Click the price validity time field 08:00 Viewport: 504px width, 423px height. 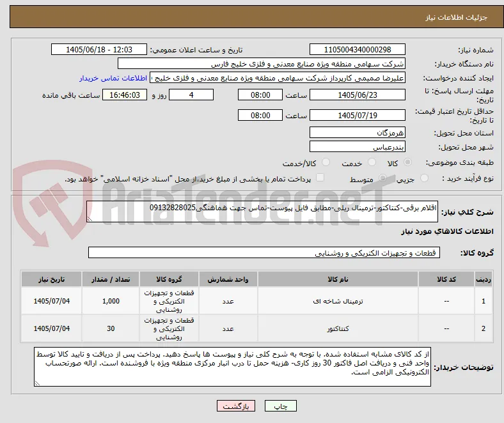click(x=260, y=115)
